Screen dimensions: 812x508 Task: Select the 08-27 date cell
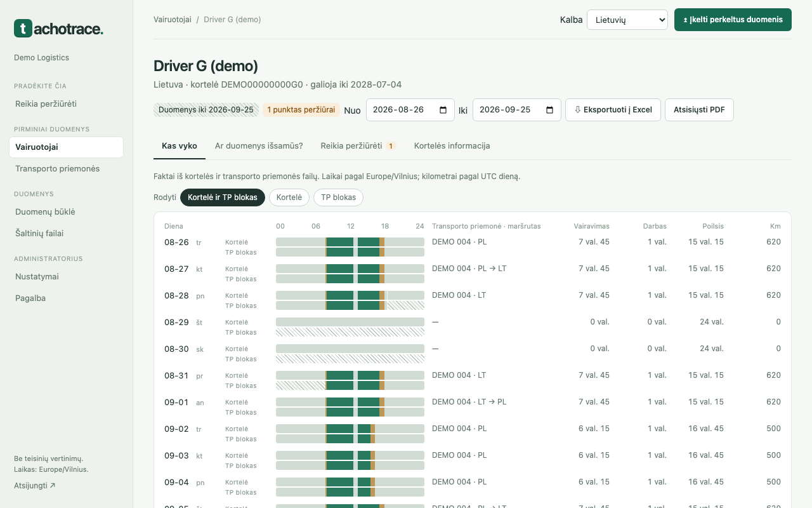click(x=176, y=269)
